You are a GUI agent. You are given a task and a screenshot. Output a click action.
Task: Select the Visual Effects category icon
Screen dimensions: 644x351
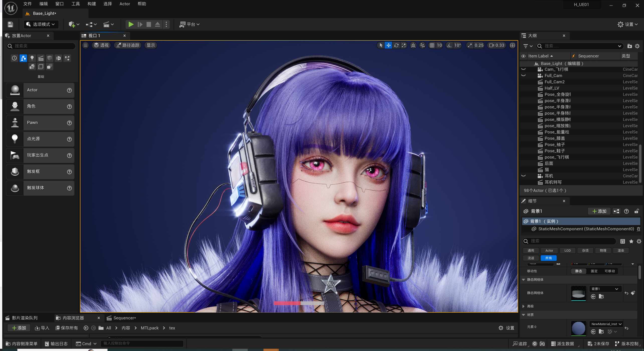[x=67, y=58]
